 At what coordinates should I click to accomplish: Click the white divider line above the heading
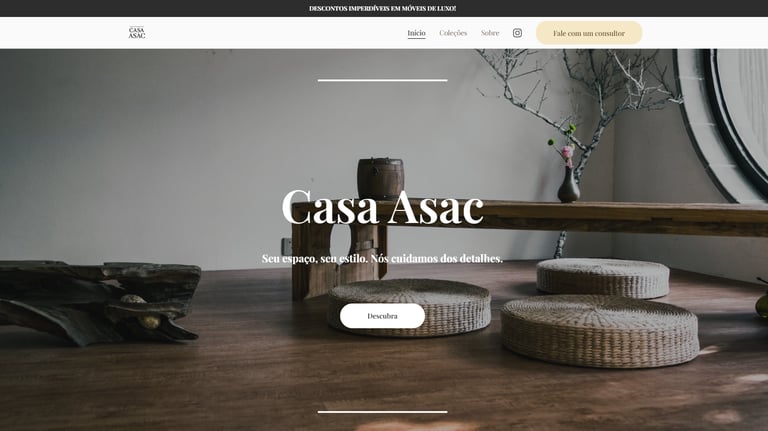click(383, 80)
